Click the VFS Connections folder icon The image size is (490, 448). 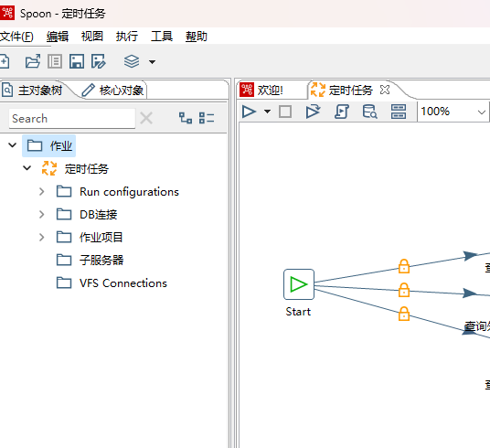click(x=64, y=283)
